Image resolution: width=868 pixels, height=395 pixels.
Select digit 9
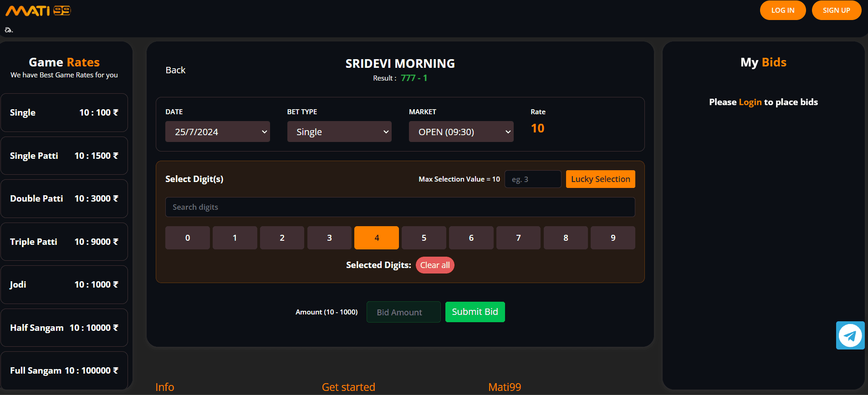tap(613, 238)
